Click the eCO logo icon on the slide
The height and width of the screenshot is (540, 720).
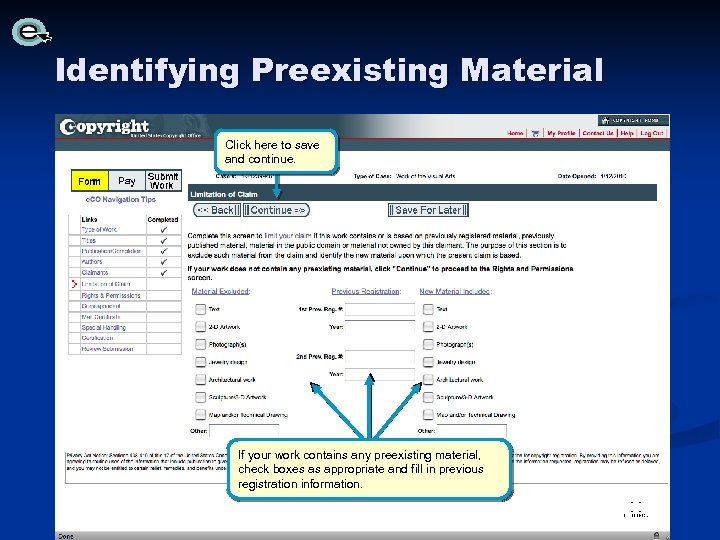click(x=31, y=32)
